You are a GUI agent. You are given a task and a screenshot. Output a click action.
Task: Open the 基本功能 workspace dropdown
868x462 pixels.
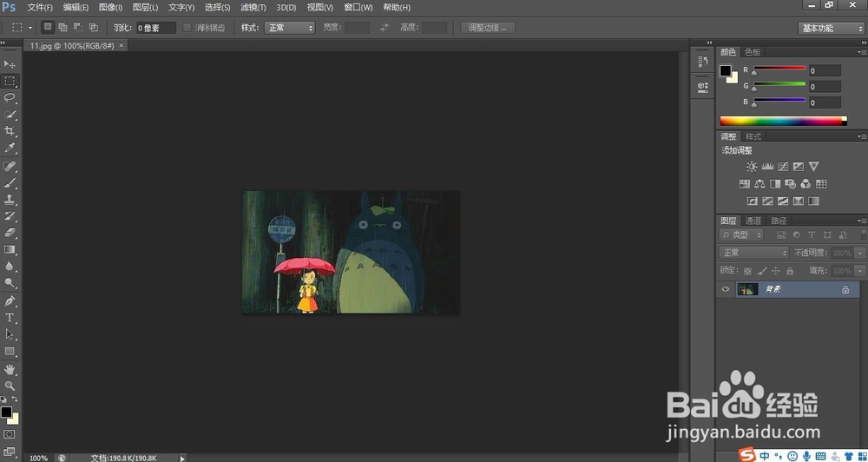pos(831,29)
